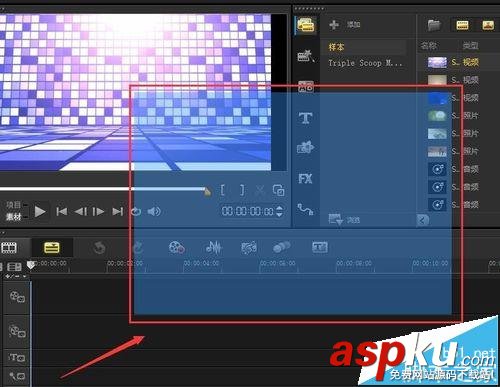
Task: Switch preview to 素材 mode
Action: click(x=14, y=217)
